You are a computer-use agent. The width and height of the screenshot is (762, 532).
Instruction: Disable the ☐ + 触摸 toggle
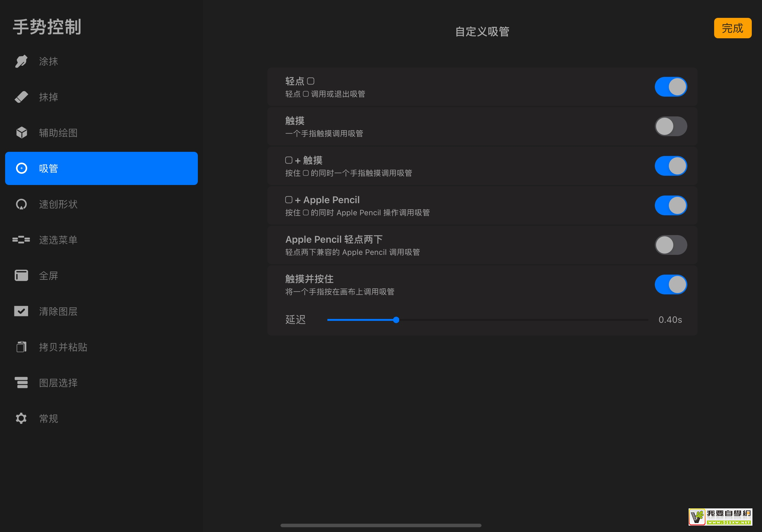670,166
